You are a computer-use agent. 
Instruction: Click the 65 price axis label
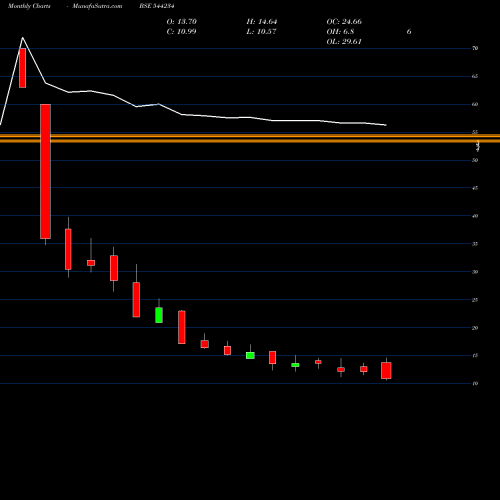pyautogui.click(x=475, y=76)
